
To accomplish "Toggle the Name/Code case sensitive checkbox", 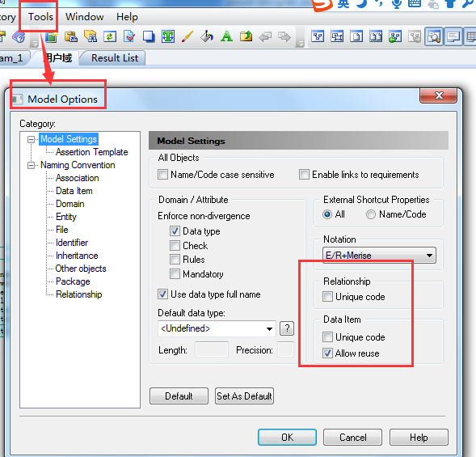I will click(162, 175).
